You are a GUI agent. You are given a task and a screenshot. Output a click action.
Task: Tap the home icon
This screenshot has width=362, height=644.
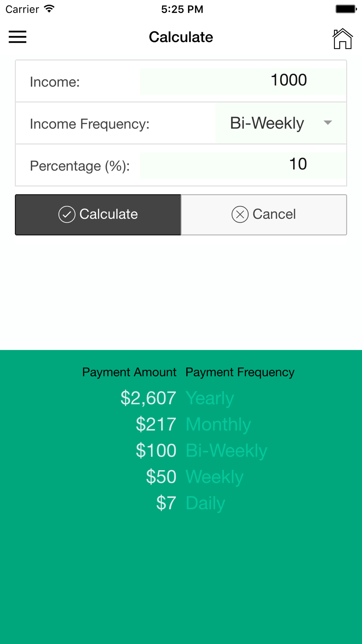tap(342, 38)
